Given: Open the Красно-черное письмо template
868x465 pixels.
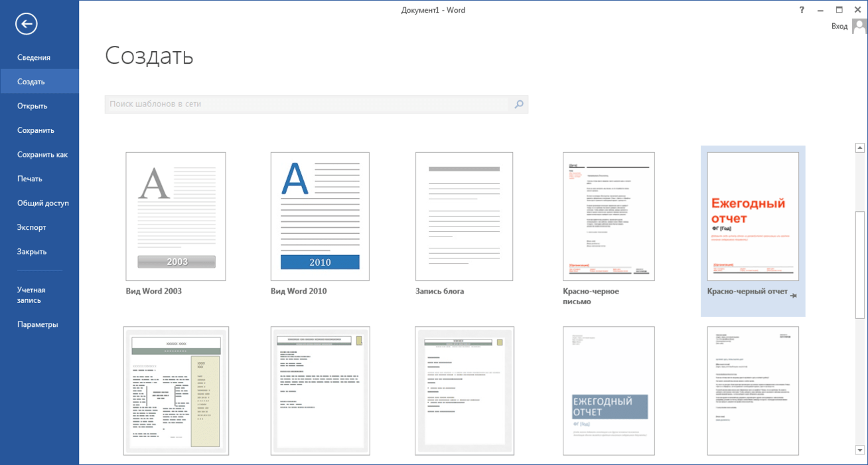Looking at the screenshot, I should [x=609, y=217].
